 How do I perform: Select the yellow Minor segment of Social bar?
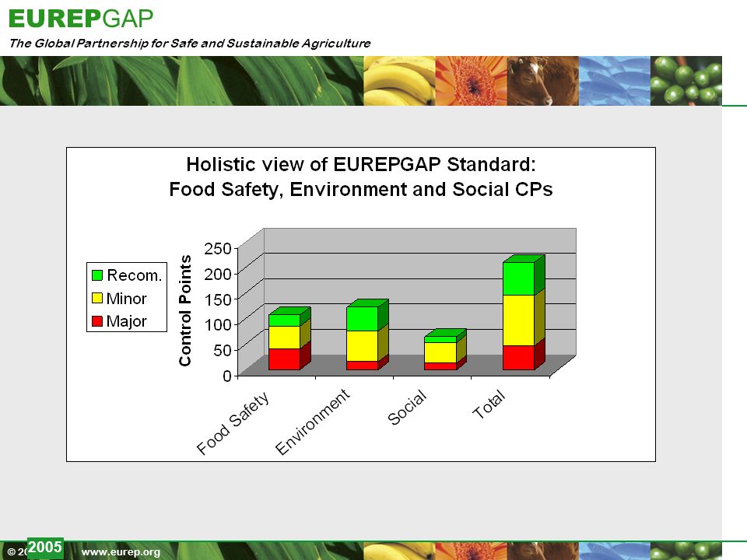440,352
